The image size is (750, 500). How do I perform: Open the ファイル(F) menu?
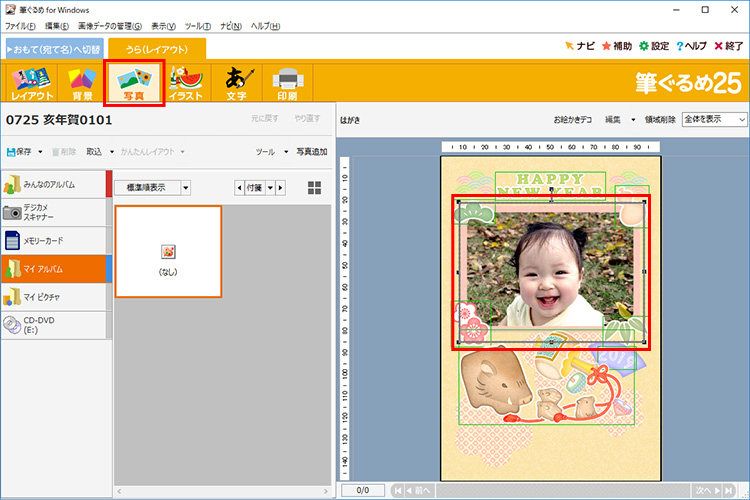pos(20,25)
